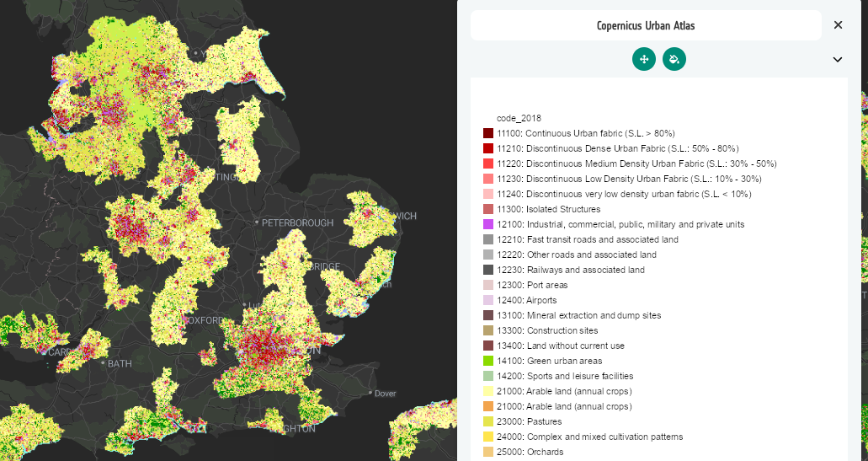The image size is (868, 461).
Task: Click the 25000 Orchards swatch
Action: coord(488,452)
